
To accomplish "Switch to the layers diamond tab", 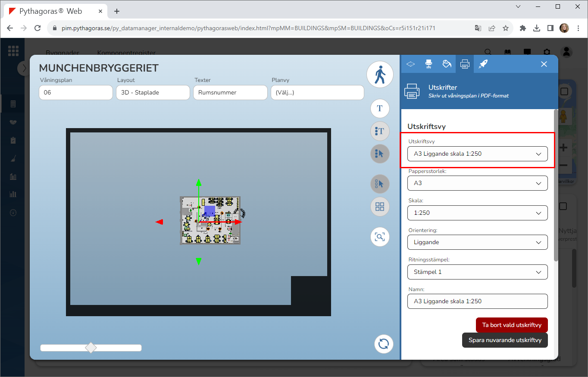I will point(410,64).
